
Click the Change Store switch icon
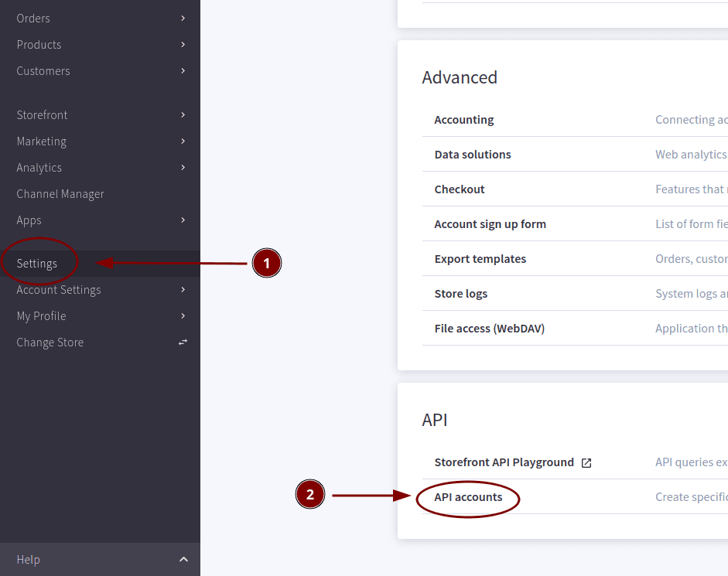click(183, 342)
